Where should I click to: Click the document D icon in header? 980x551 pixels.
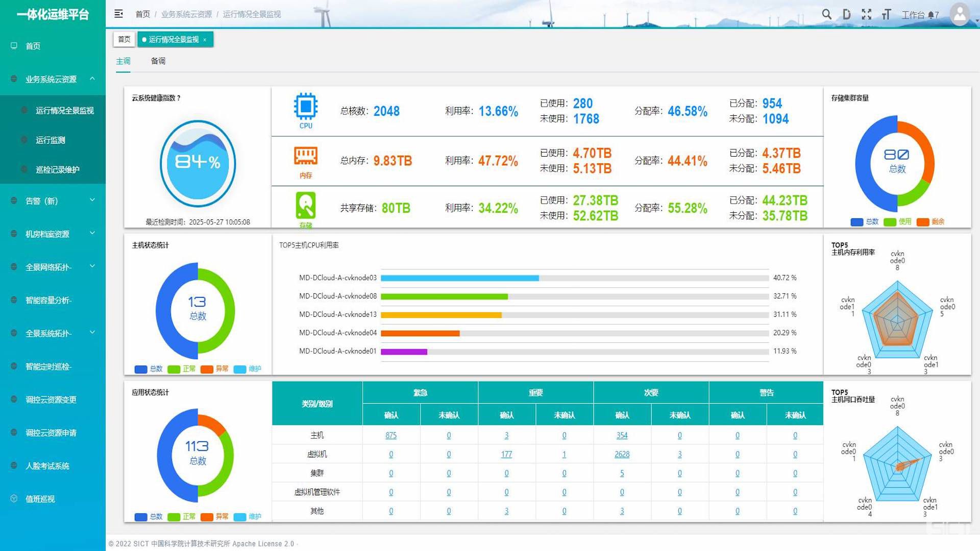tap(846, 14)
